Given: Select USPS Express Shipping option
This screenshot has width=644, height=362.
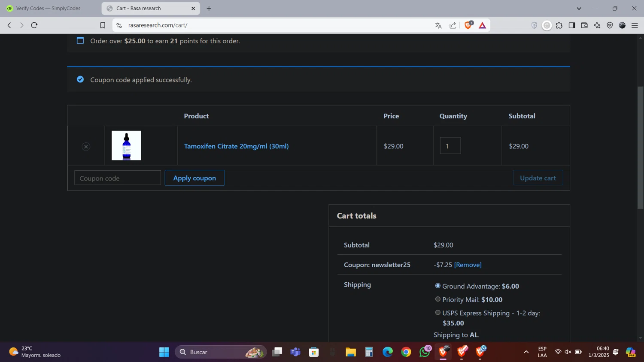Looking at the screenshot, I should [x=438, y=312].
